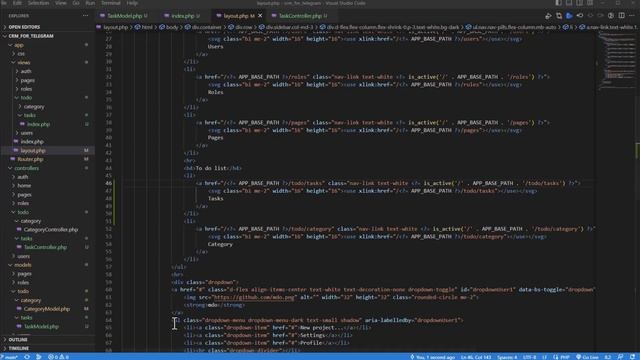Screen dimensions: 640x360
Task: Switch to the TaskModel.php tab
Action: point(124,16)
